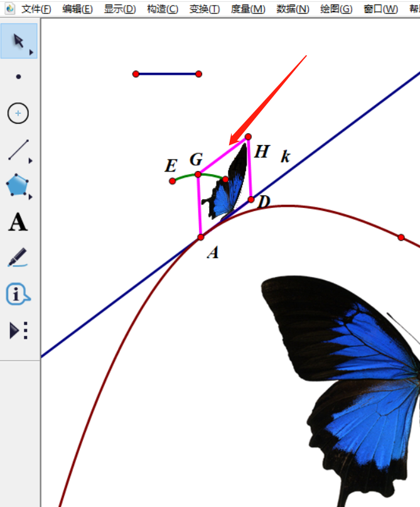Image resolution: width=420 pixels, height=507 pixels.
Task: Click the label H beside the top point
Action: click(262, 151)
